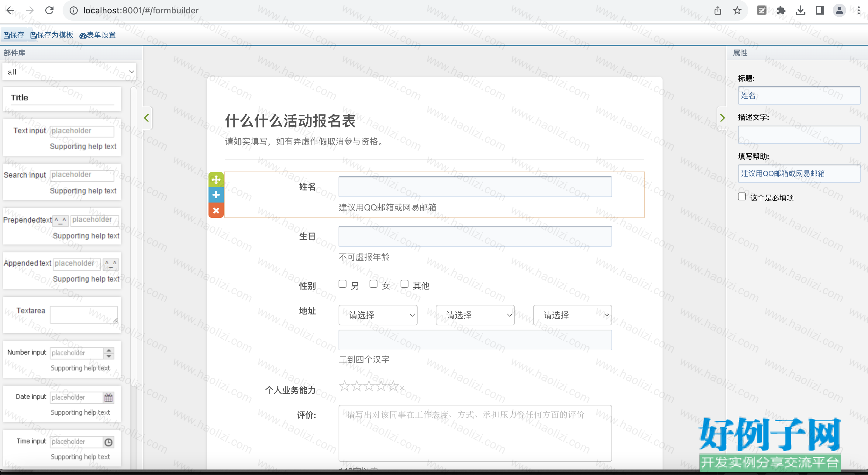Click the blue plus add-field icon
The height and width of the screenshot is (475, 868).
point(216,195)
